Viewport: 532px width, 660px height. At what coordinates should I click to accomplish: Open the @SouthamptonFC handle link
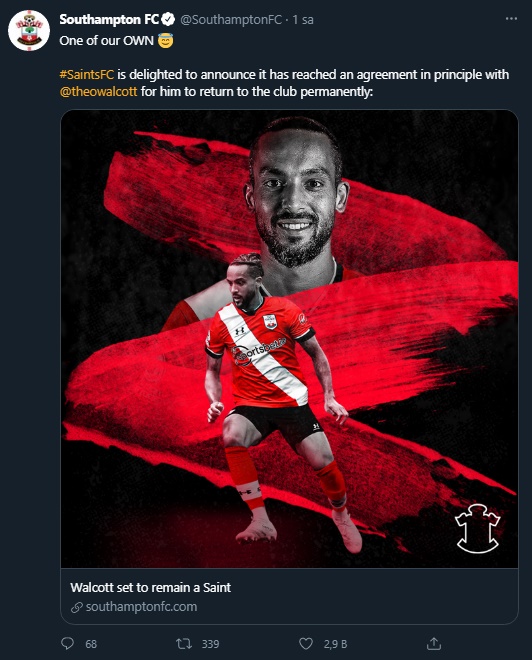231,20
